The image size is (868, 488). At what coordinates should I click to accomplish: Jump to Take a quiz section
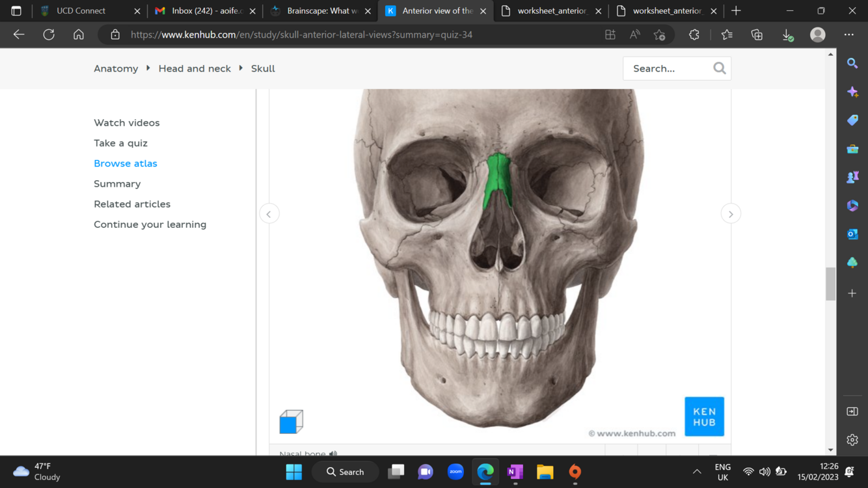[x=120, y=143]
